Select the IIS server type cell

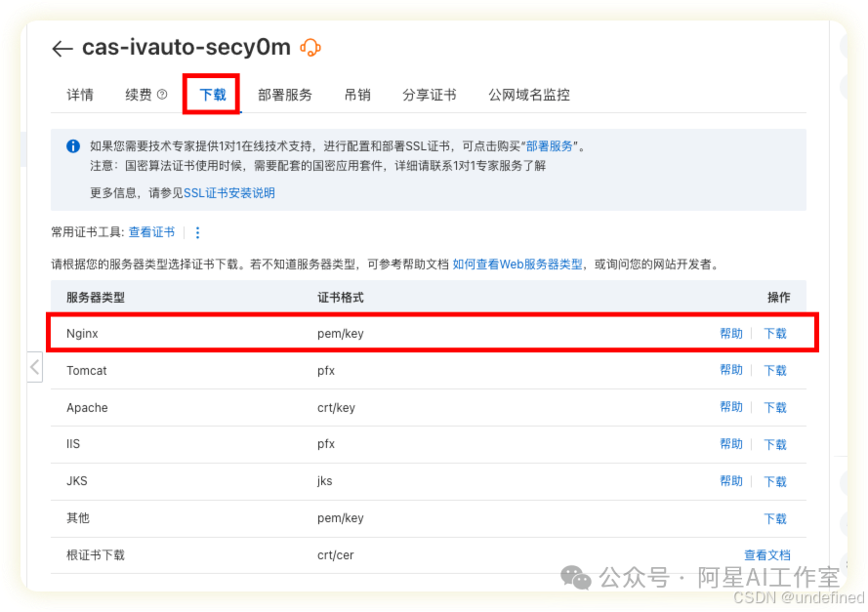coord(73,444)
